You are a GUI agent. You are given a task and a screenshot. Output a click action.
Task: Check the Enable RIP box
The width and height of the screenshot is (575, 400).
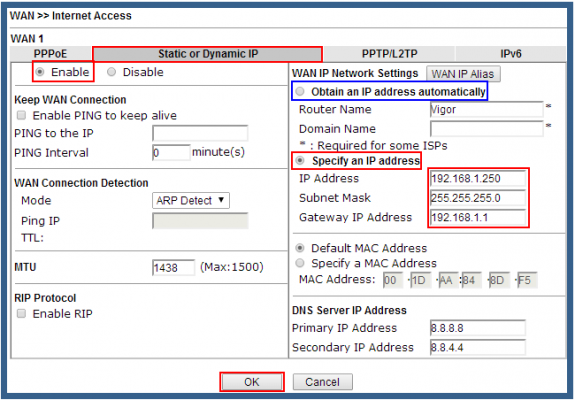point(22,313)
